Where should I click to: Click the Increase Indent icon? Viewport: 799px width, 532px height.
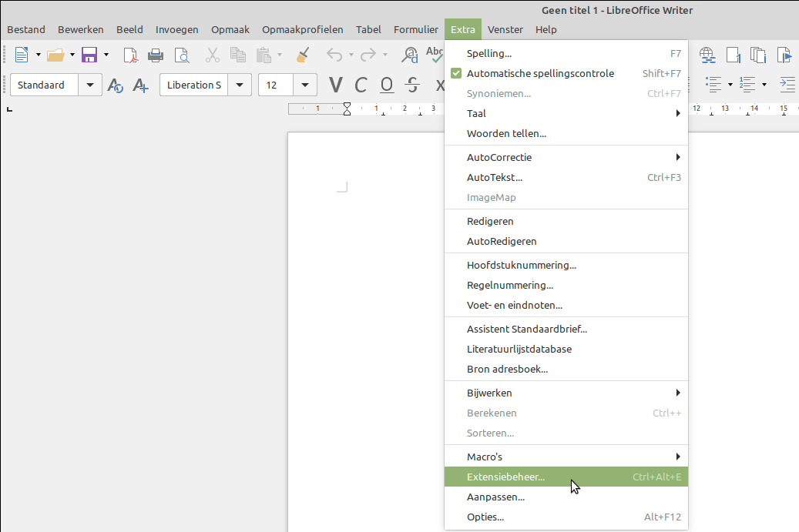point(787,85)
